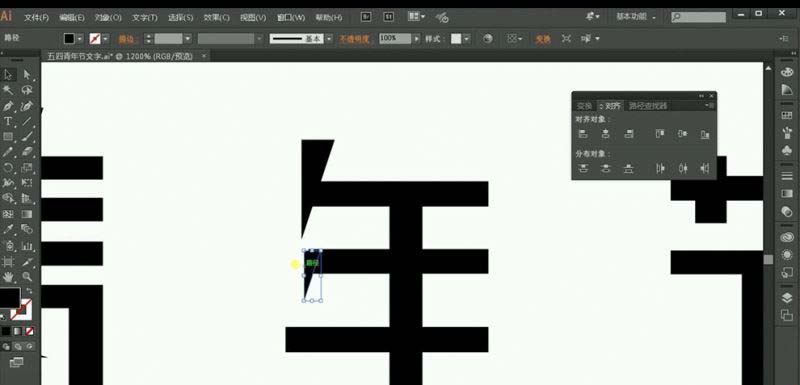
Task: Open stroke color dropdown in control bar
Action: 106,39
